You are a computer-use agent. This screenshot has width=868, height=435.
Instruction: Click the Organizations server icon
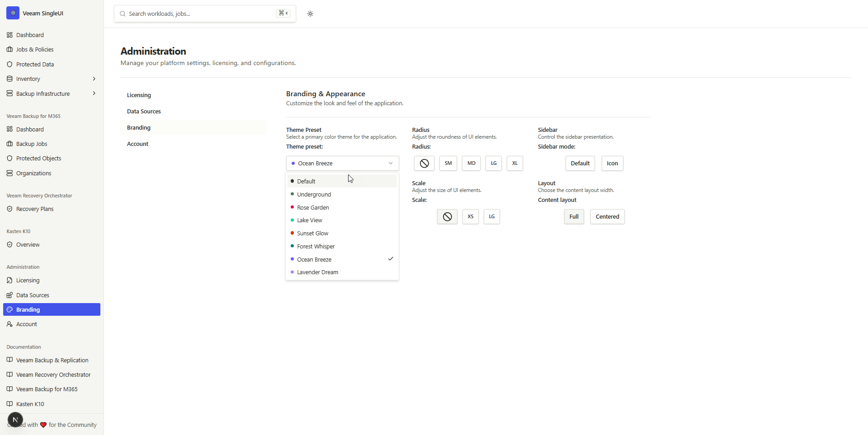pyautogui.click(x=9, y=173)
